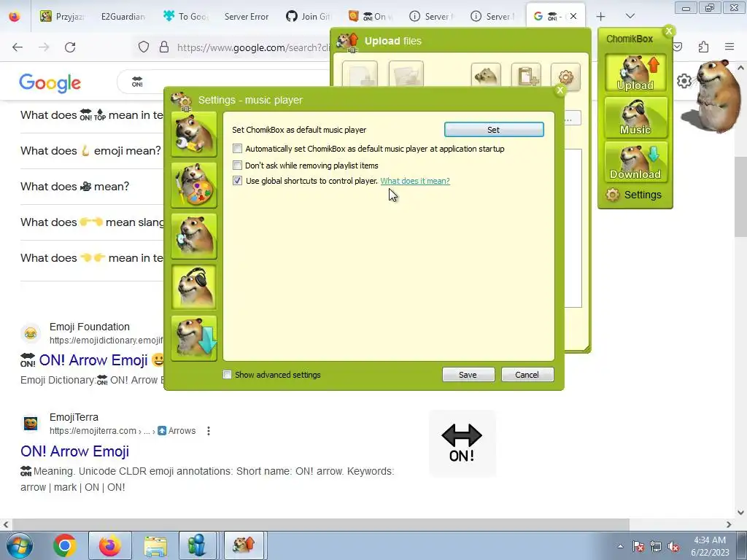
Task: Open the What does it mean? link
Action: (x=415, y=181)
